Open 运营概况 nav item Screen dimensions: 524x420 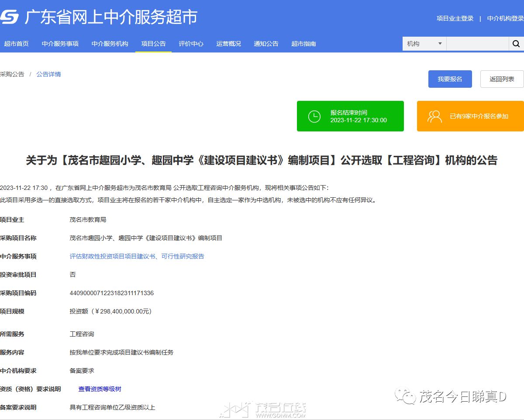tap(228, 44)
